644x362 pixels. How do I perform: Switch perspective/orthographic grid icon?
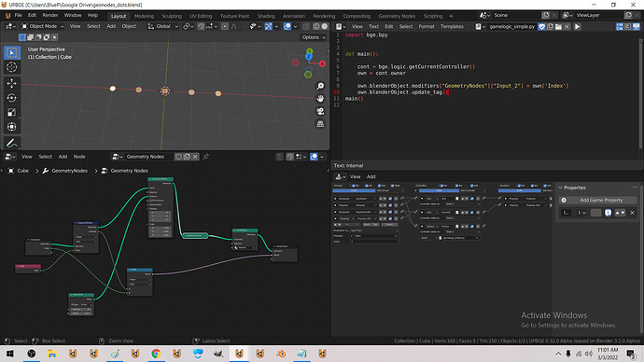click(320, 124)
